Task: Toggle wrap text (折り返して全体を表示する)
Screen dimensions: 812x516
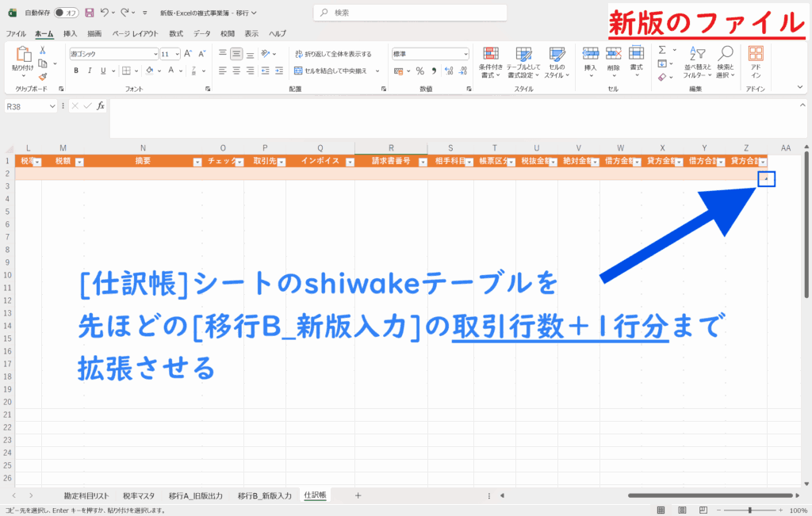Action: [x=331, y=54]
